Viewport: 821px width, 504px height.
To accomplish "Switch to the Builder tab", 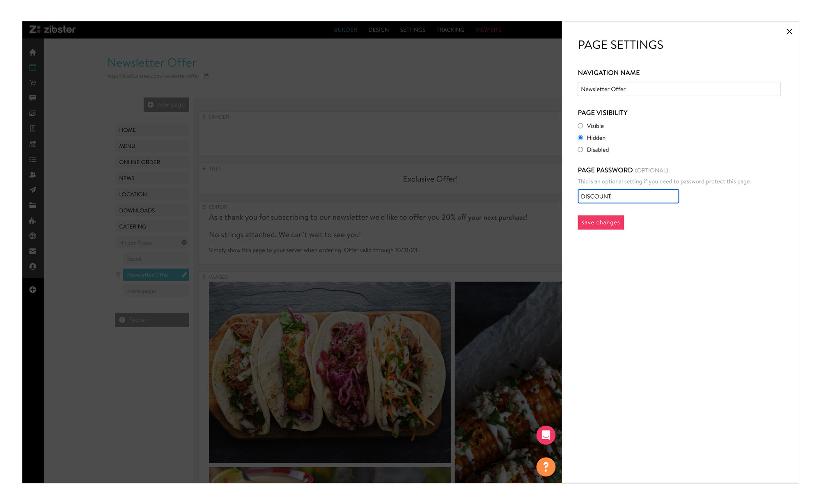I will click(346, 30).
